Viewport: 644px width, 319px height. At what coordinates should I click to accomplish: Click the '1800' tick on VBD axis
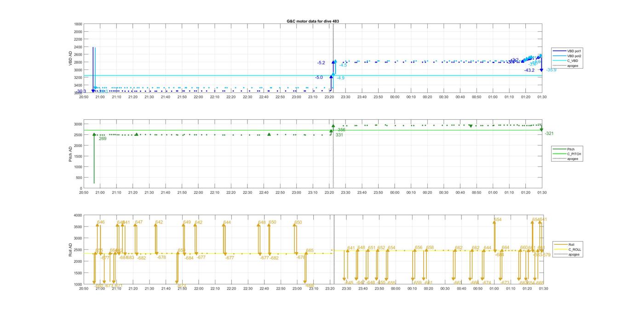[78, 24]
